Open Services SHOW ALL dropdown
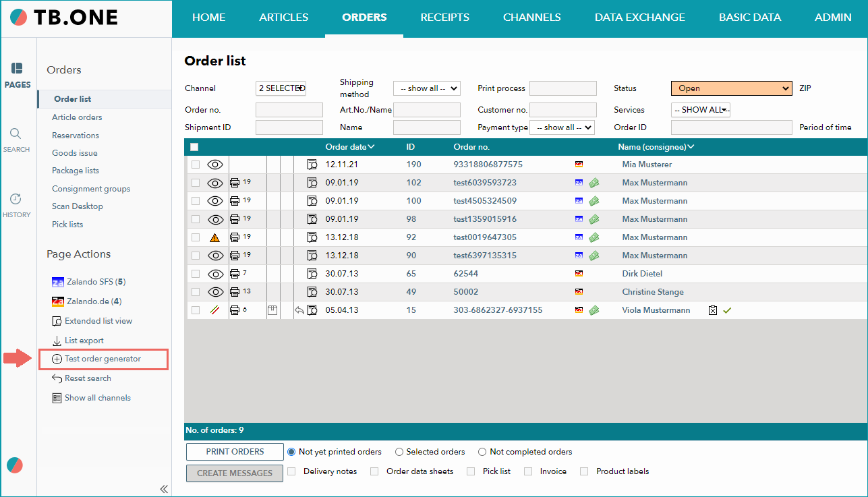The width and height of the screenshot is (868, 497). pos(701,110)
